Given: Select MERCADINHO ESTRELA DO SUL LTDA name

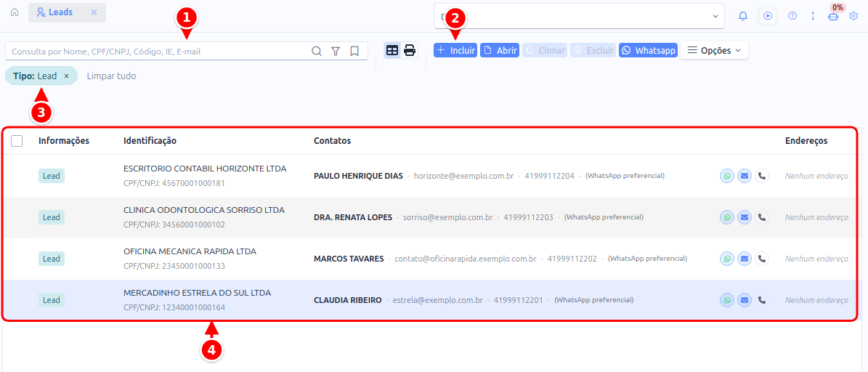Looking at the screenshot, I should pos(197,293).
